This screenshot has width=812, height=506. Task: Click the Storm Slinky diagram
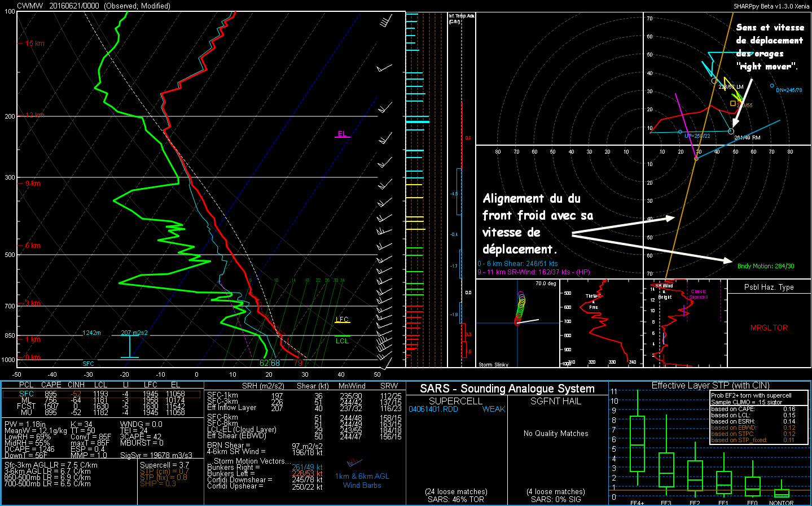click(517, 323)
